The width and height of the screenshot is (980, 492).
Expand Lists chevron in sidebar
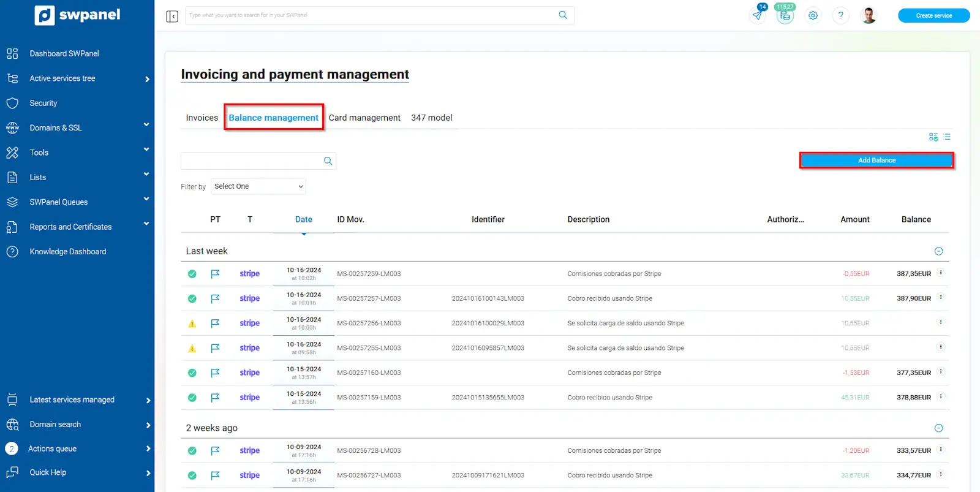146,175
